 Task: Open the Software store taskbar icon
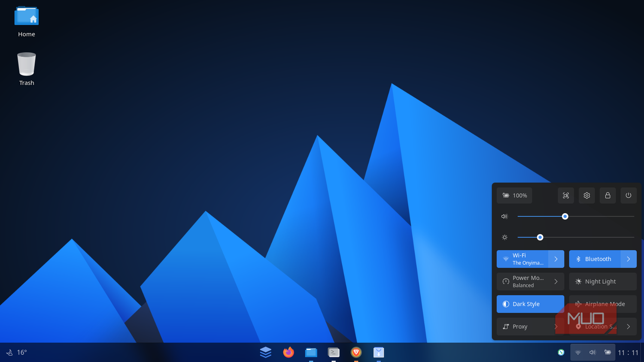(378, 352)
